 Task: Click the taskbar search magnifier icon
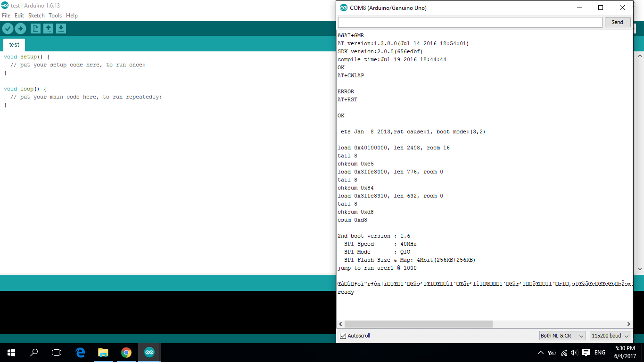34,353
